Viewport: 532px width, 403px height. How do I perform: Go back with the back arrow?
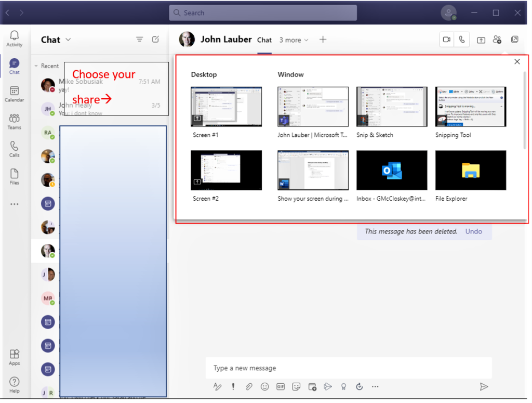pos(7,12)
